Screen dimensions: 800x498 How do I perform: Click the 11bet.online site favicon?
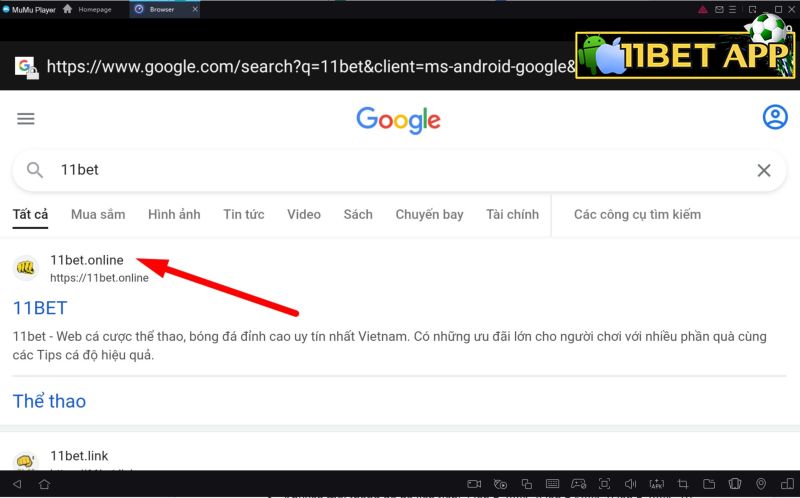[26, 268]
